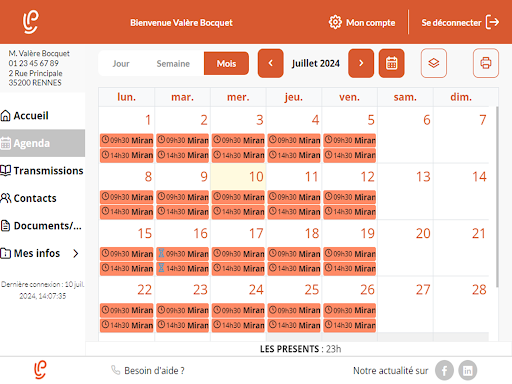Click hourglass icon on 16 July 09h30 event
The image size is (512, 384).
coord(161,253)
